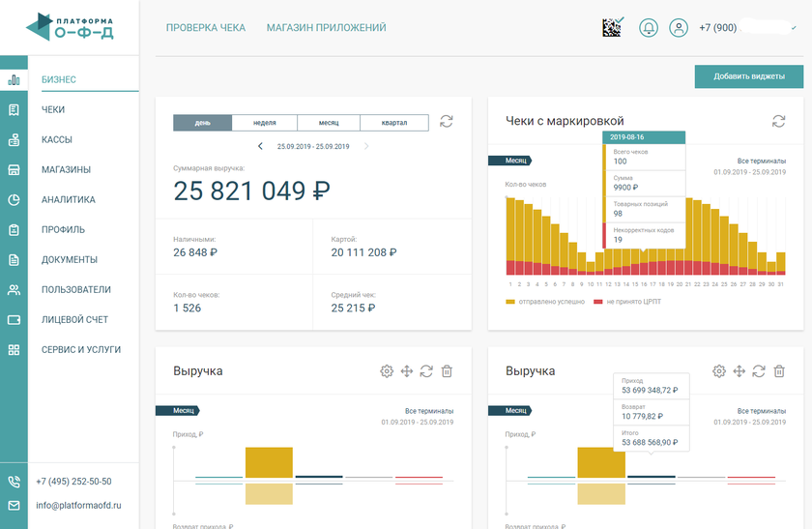Open Все терминалы selector in left Выручка widget
This screenshot has width=812, height=529.
coord(428,411)
